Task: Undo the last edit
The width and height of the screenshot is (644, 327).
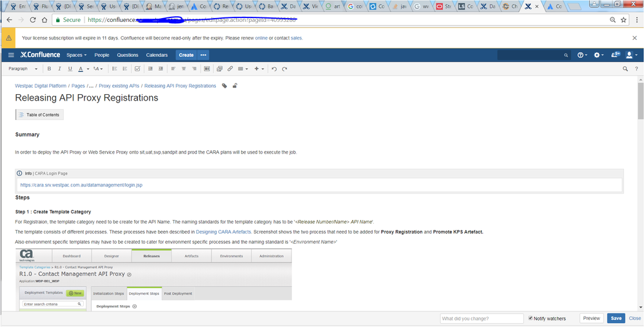Action: click(x=274, y=69)
